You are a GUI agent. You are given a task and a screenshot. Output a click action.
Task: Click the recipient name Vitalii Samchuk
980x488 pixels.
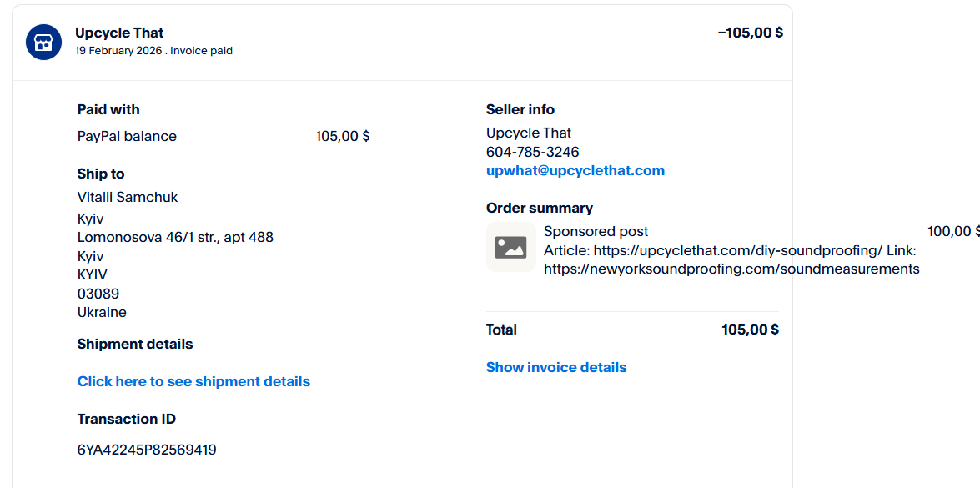[128, 197]
